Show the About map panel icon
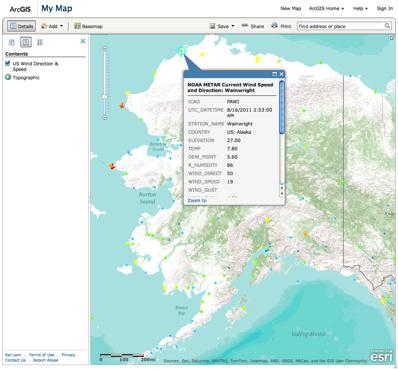The height and width of the screenshot is (369, 398). (12, 42)
